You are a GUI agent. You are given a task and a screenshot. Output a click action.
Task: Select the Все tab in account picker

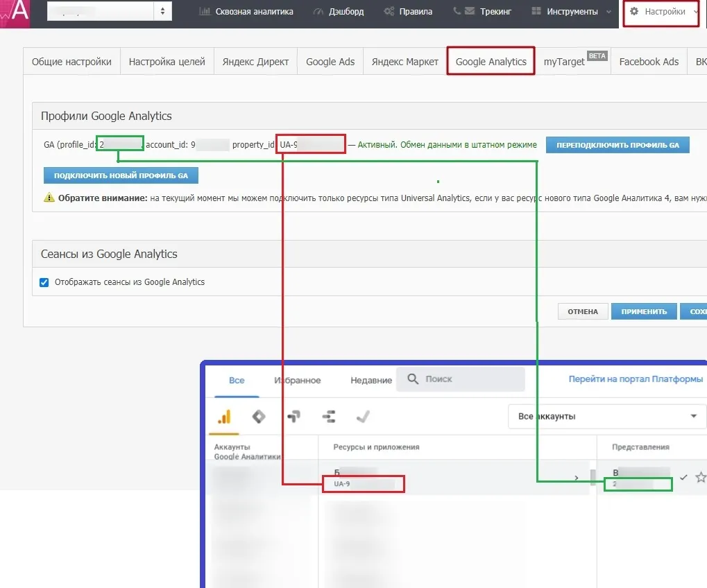[237, 380]
